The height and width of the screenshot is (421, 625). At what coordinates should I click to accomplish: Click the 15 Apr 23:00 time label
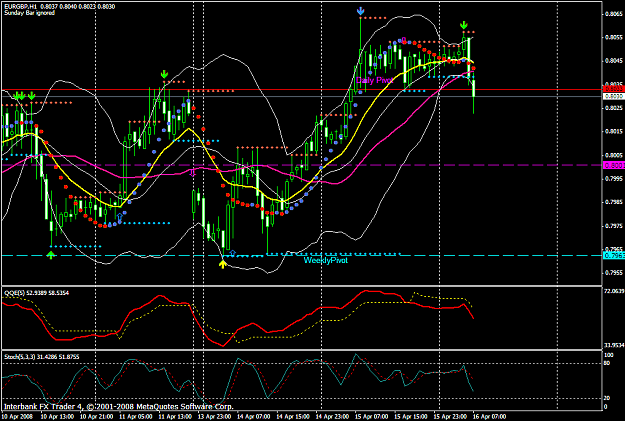(450, 417)
